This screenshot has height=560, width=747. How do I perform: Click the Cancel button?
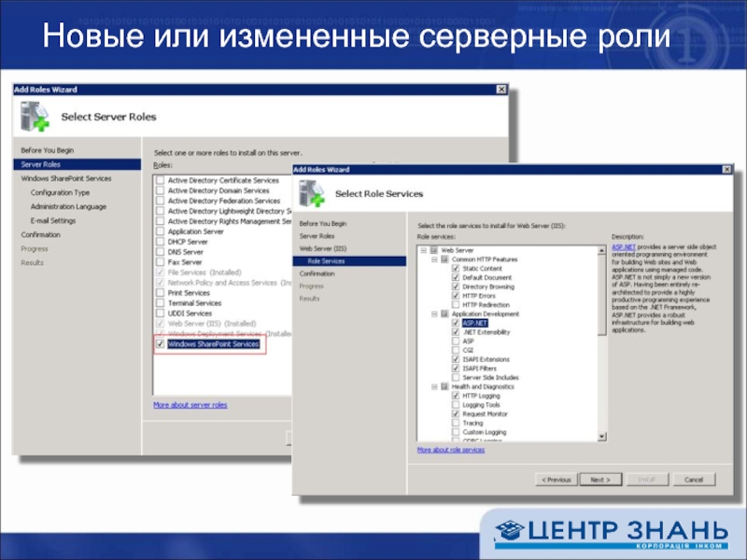[x=694, y=480]
